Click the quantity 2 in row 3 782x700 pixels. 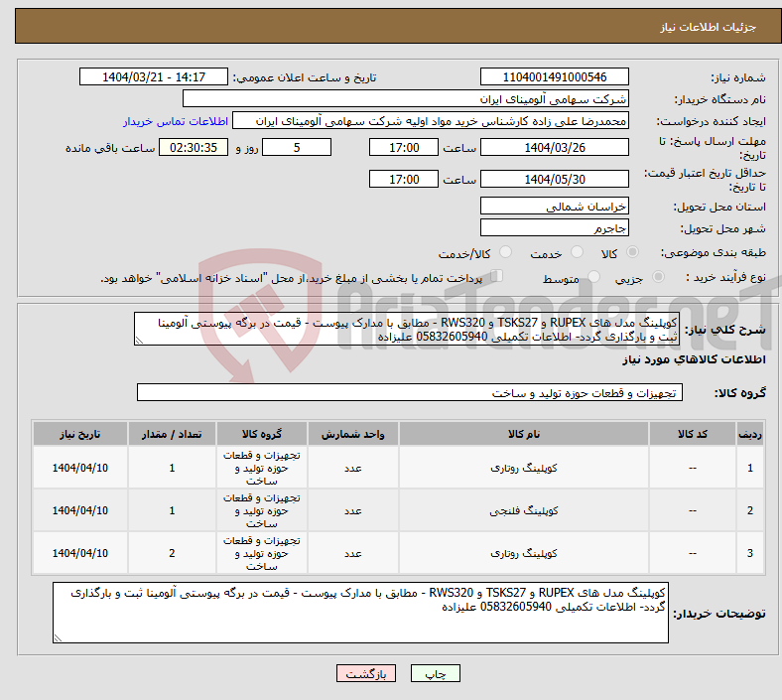click(x=172, y=553)
